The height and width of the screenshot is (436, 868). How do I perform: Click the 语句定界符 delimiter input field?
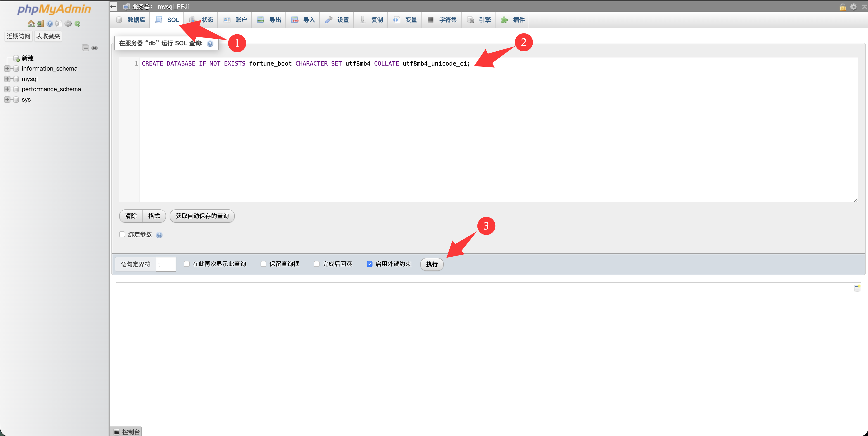click(x=166, y=264)
